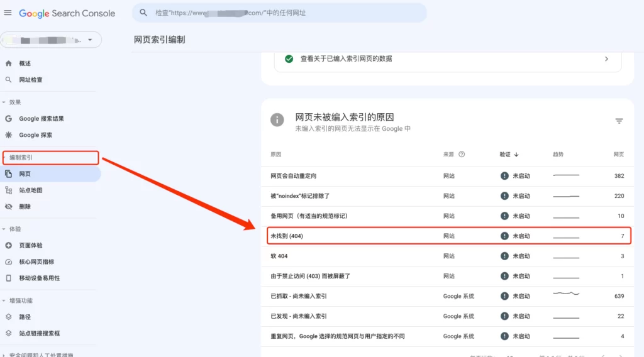The image size is (644, 357).
Task: Open 网址检查 in the sidebar
Action: (x=30, y=80)
